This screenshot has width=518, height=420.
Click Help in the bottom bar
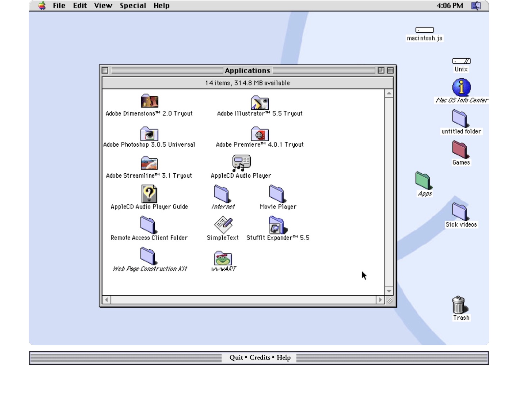(283, 357)
